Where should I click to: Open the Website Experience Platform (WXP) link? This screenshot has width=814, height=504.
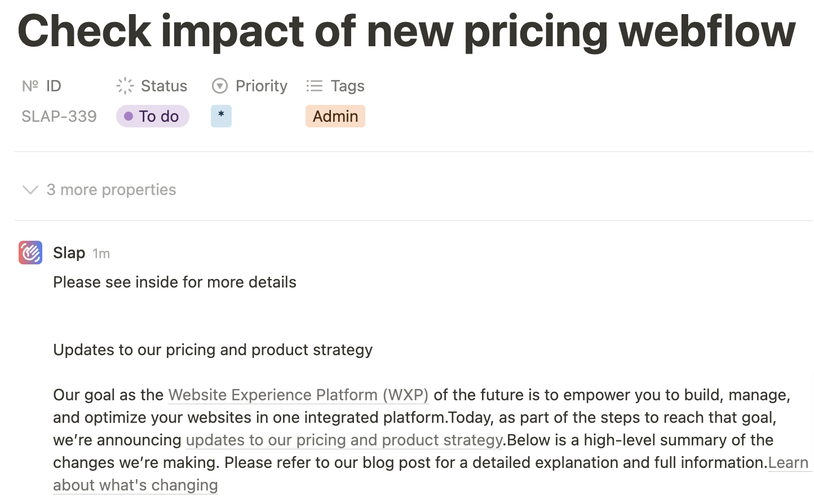tap(299, 395)
